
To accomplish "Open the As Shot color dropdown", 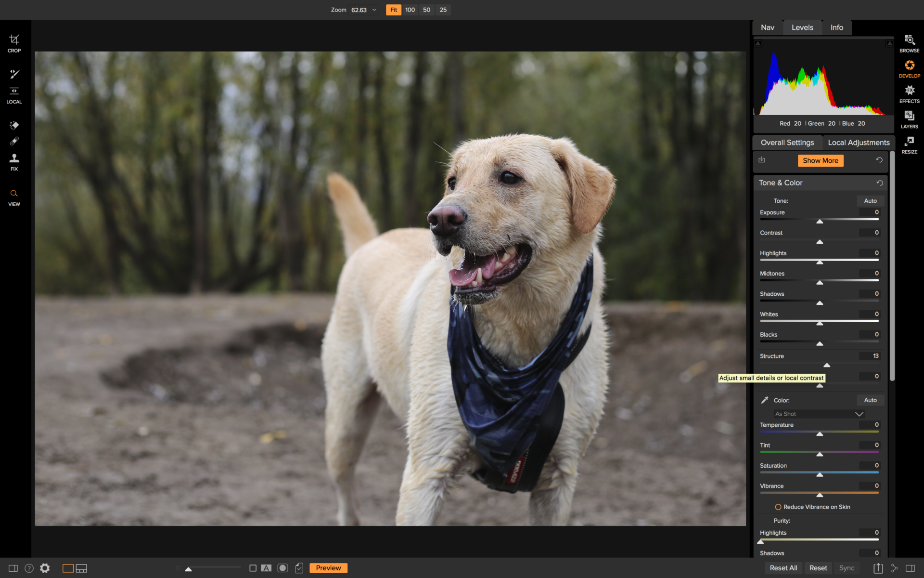I will pyautogui.click(x=818, y=414).
